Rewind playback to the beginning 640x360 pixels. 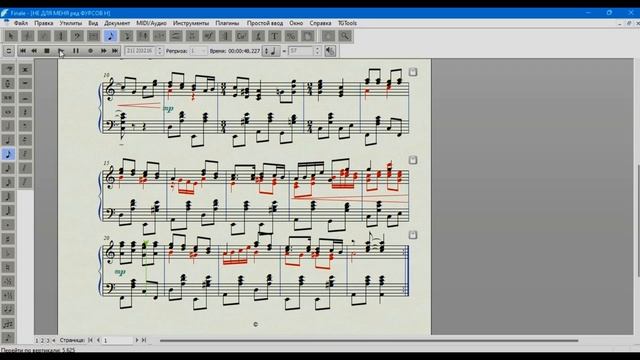tap(23, 51)
